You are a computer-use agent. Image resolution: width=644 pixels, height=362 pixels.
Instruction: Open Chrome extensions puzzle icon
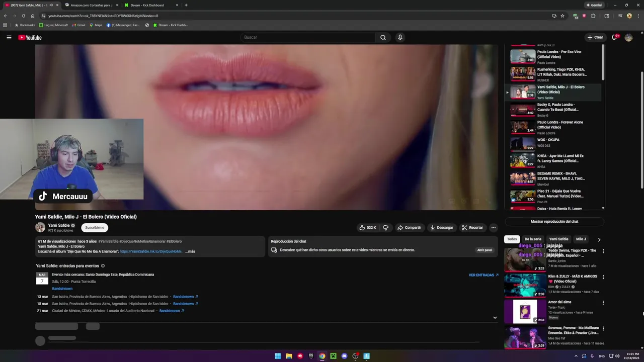click(593, 16)
